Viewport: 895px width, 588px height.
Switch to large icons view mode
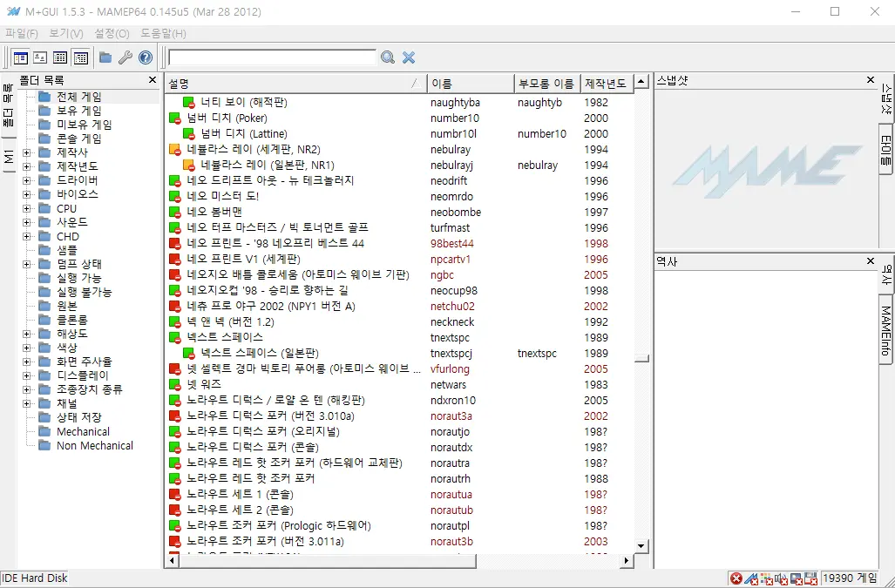point(40,57)
